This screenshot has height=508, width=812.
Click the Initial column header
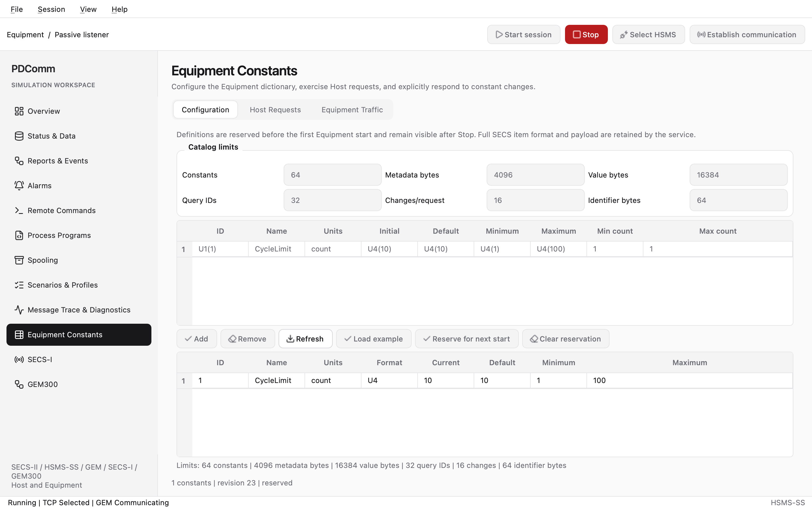click(x=389, y=231)
